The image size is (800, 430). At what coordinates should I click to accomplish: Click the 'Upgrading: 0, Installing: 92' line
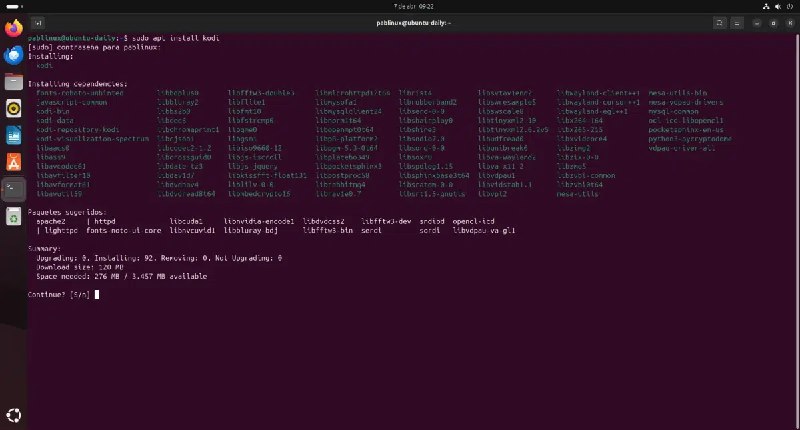coord(159,258)
